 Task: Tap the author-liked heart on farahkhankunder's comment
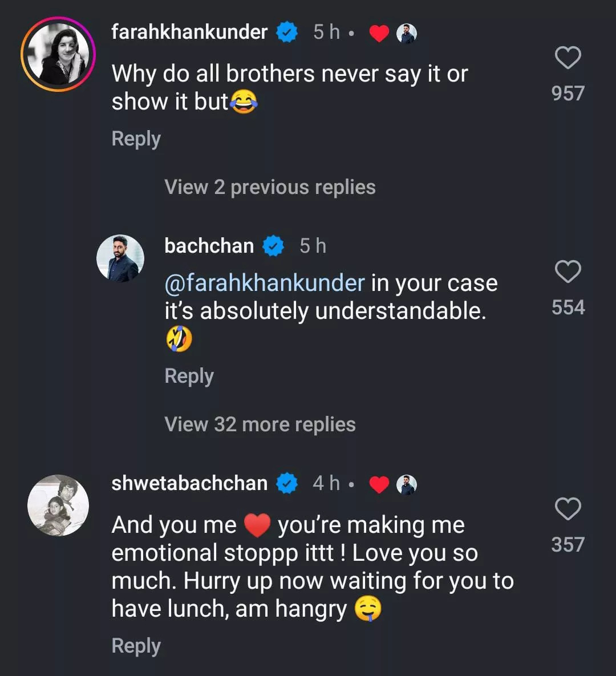pyautogui.click(x=379, y=34)
